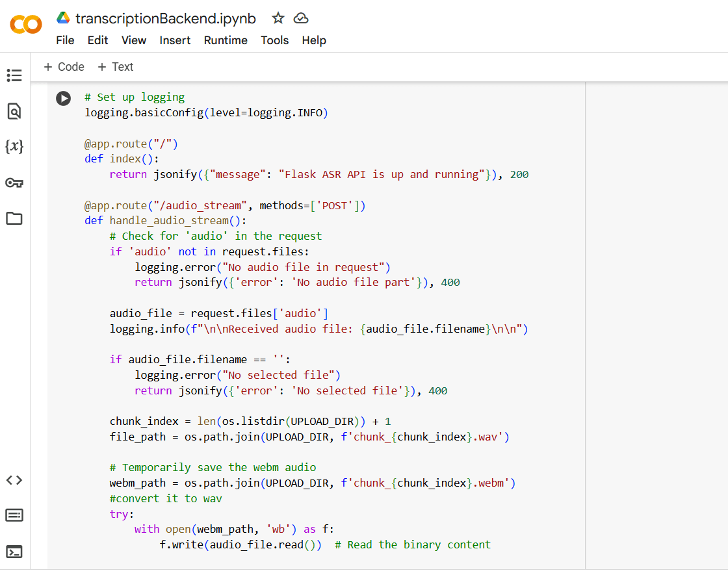Add a new Text cell
728x588 pixels.
pos(116,67)
